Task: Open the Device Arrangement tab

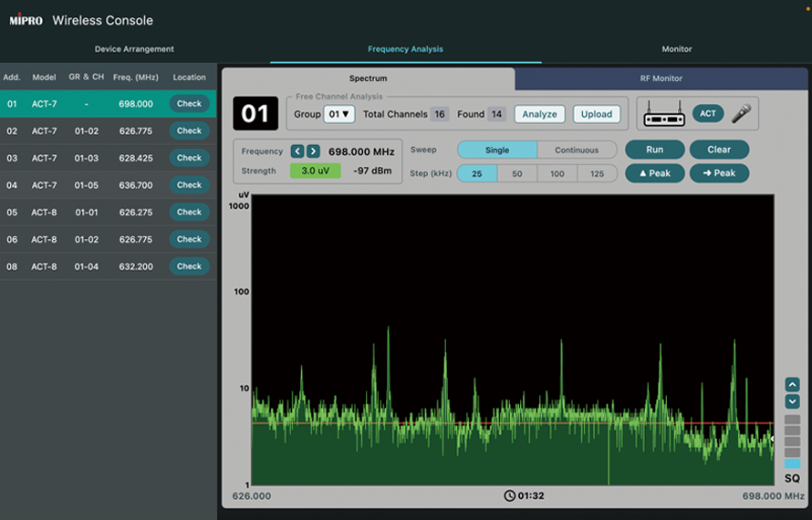Action: pyautogui.click(x=134, y=49)
